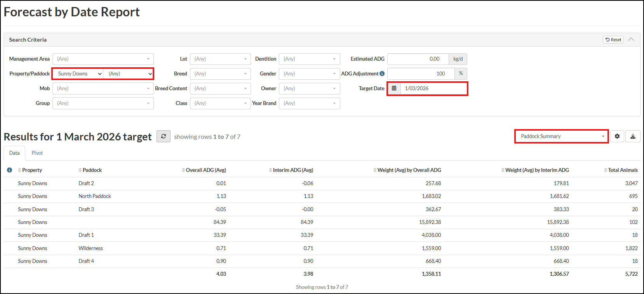The width and height of the screenshot is (644, 294).
Task: Click the 1,683.02 weight value
Action: pyautogui.click(x=432, y=196)
